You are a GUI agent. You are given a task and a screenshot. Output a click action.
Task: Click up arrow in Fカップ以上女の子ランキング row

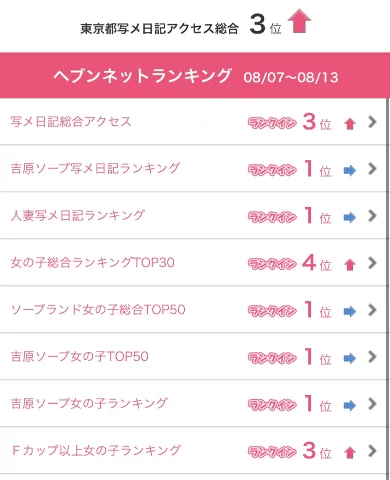click(350, 453)
